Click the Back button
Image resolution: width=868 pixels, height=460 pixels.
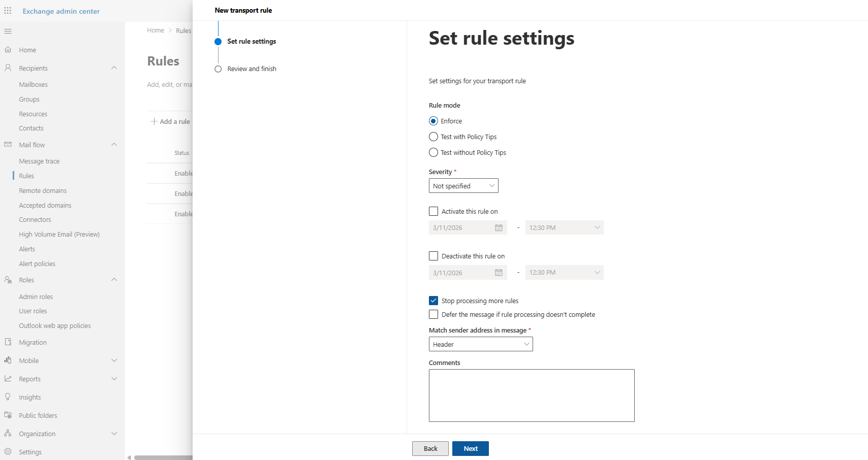(430, 448)
